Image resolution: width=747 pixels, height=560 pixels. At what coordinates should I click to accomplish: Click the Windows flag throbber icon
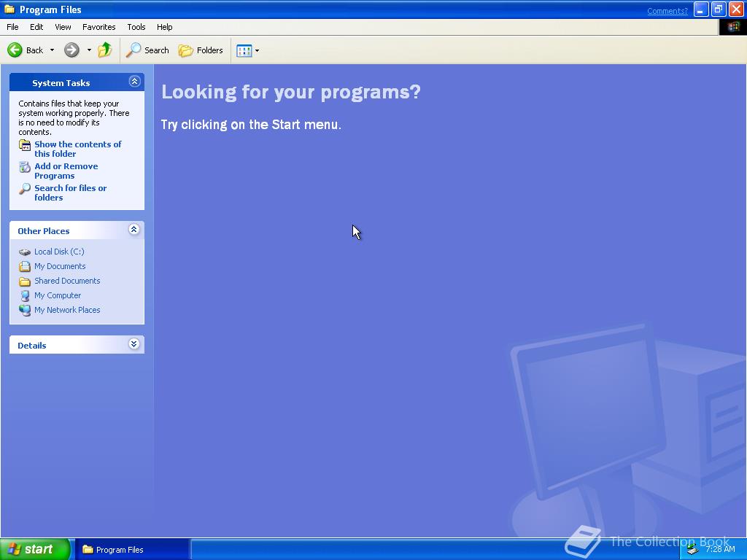point(732,27)
